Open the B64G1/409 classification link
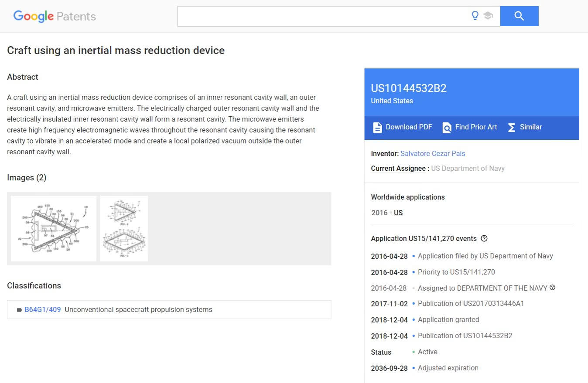 click(x=43, y=310)
